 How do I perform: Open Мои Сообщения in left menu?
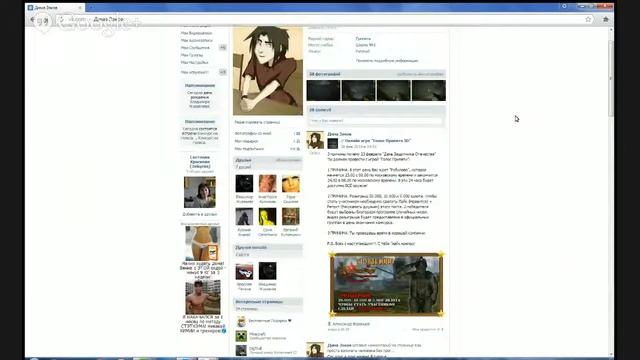pos(195,48)
